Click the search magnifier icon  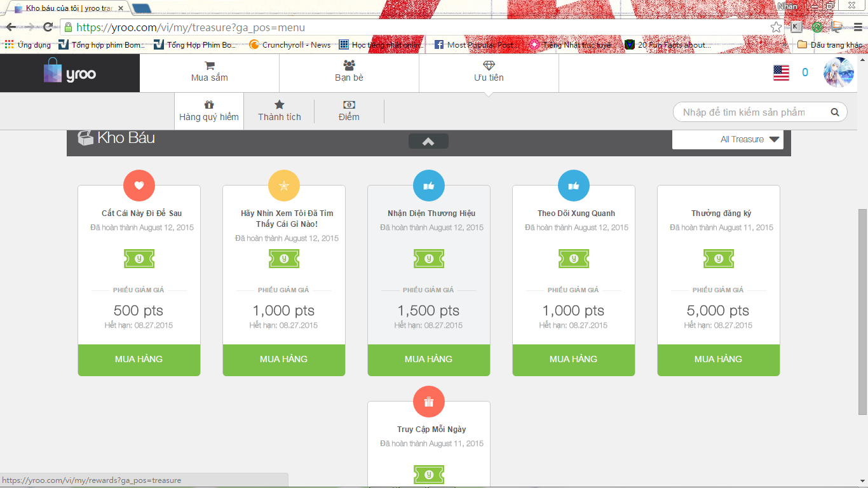pos(835,112)
